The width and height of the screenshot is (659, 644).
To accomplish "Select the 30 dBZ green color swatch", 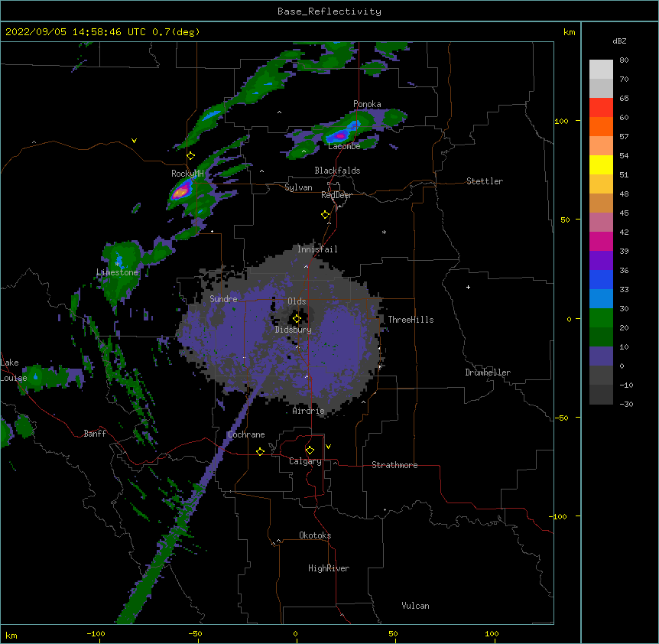I will (x=601, y=318).
